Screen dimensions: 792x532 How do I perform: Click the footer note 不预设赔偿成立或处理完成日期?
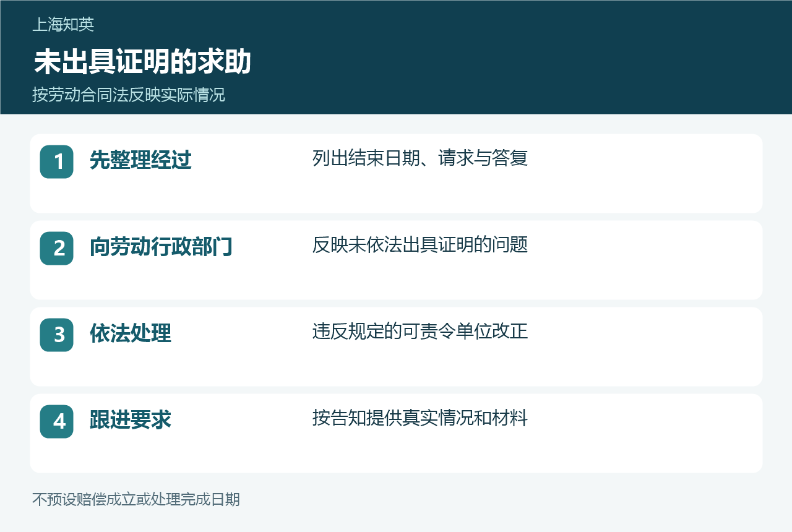(136, 499)
